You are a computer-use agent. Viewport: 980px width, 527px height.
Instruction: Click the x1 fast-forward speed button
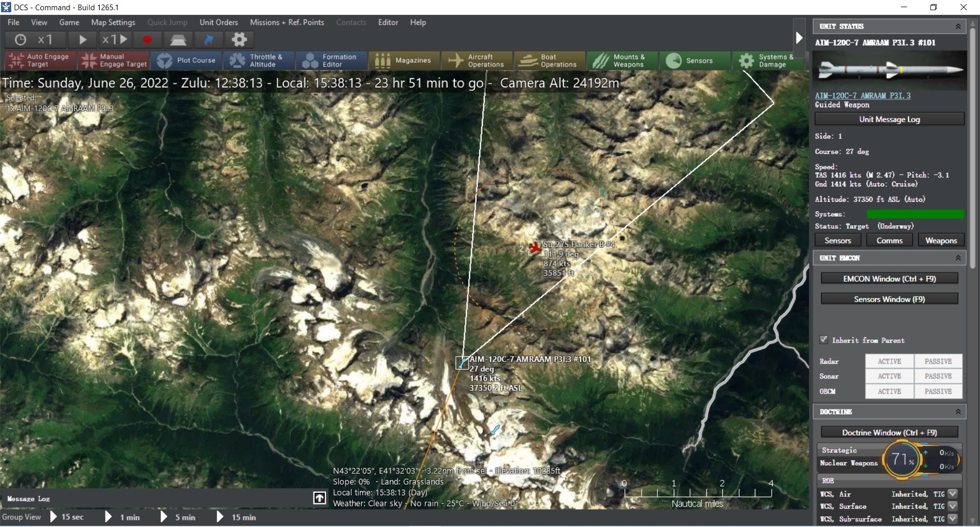[115, 39]
